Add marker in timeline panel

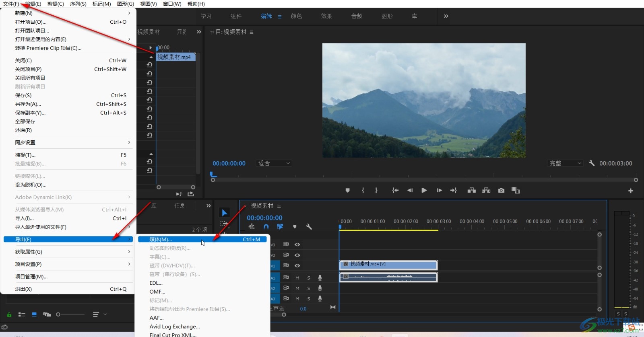[x=295, y=227]
